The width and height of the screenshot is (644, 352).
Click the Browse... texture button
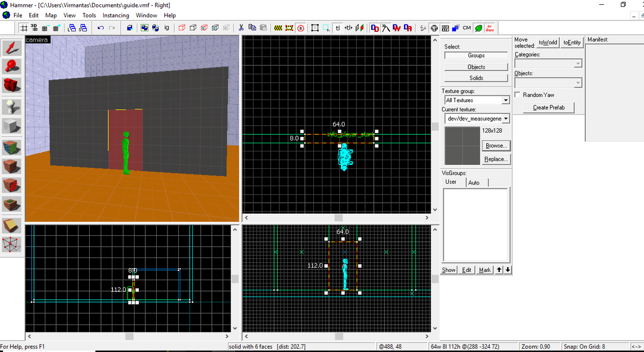(x=495, y=146)
